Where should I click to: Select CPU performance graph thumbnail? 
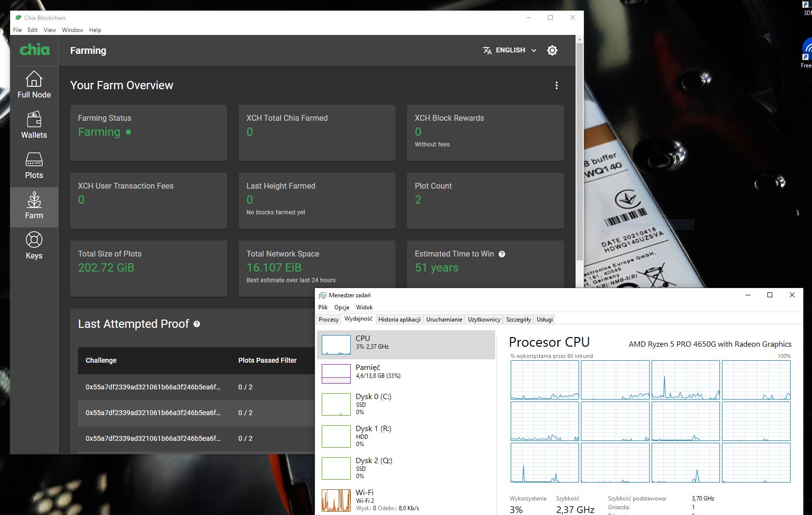tap(336, 345)
